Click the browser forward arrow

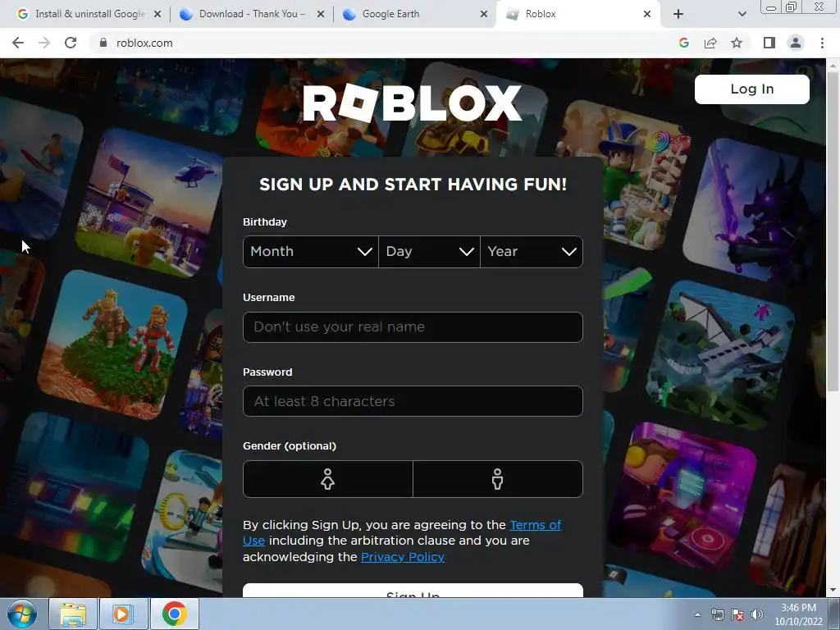44,43
